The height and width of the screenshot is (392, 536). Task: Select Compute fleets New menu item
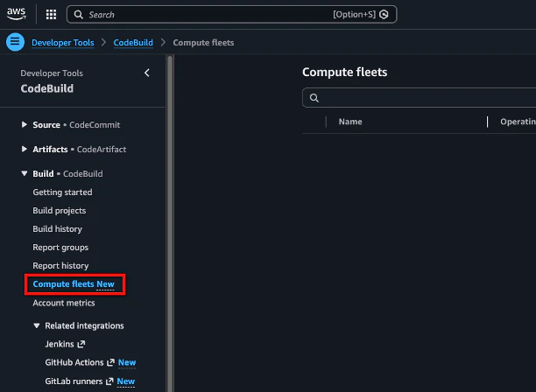point(74,284)
